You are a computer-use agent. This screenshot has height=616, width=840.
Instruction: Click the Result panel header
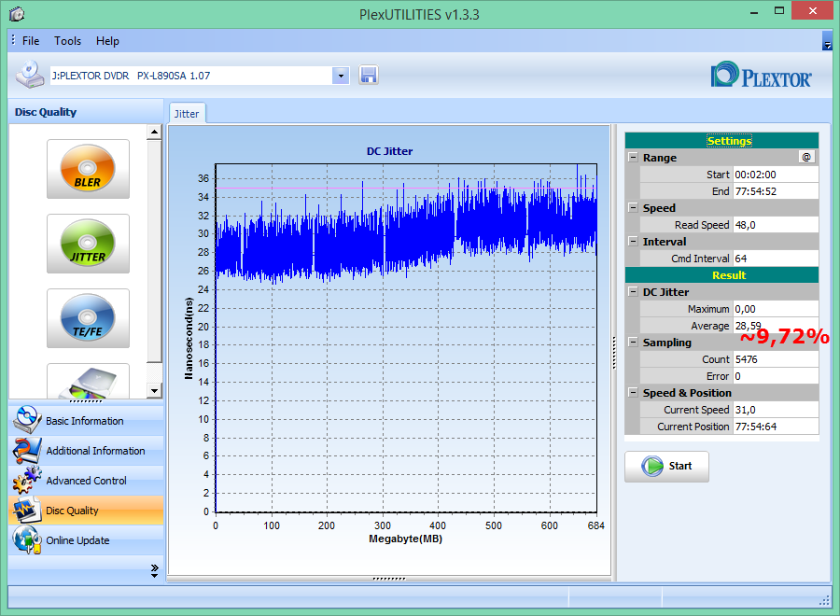click(x=721, y=275)
